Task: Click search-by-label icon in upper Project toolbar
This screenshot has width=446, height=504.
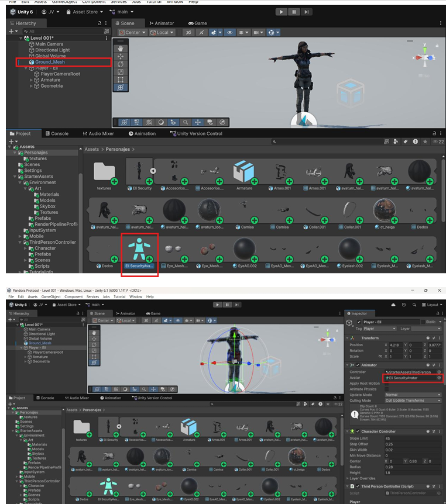Action: click(406, 141)
